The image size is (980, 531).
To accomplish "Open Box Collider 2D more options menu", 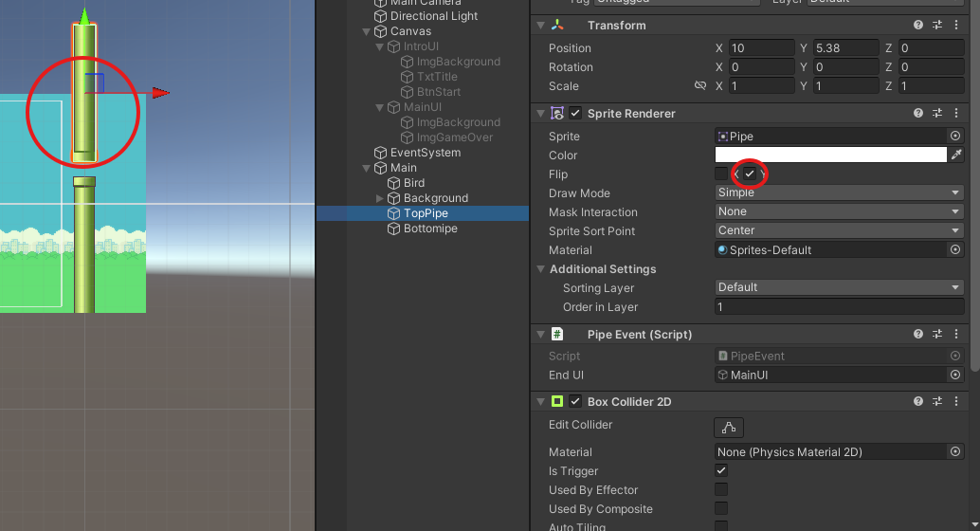I will 956,401.
